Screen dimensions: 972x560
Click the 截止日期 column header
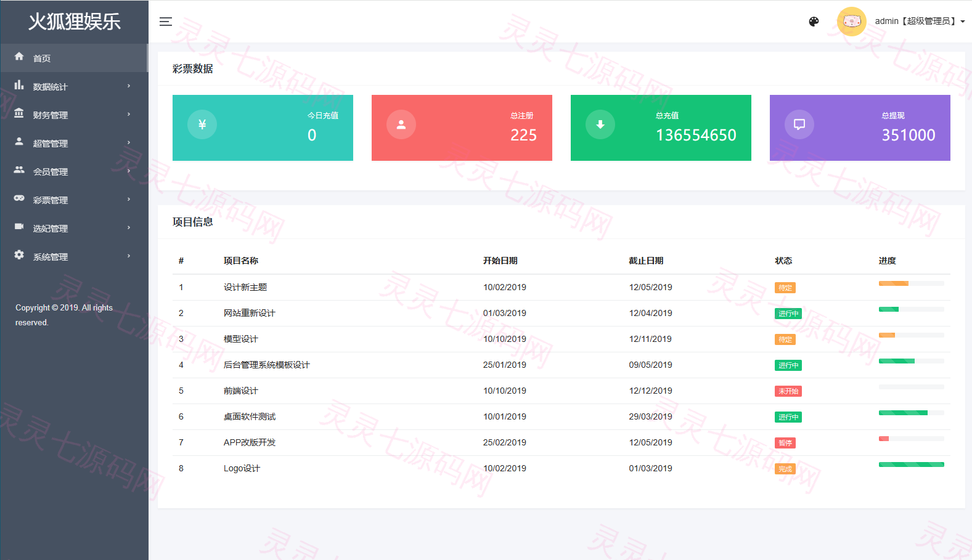(646, 261)
